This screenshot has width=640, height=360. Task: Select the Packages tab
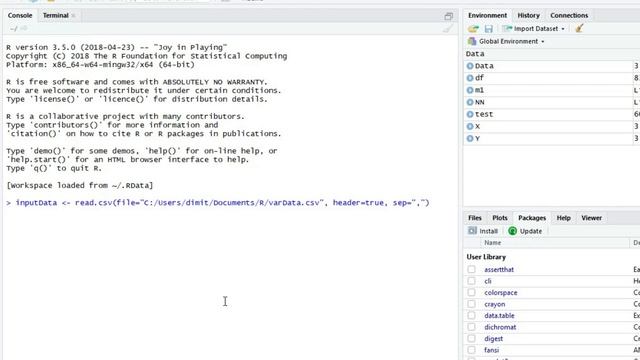click(x=532, y=218)
